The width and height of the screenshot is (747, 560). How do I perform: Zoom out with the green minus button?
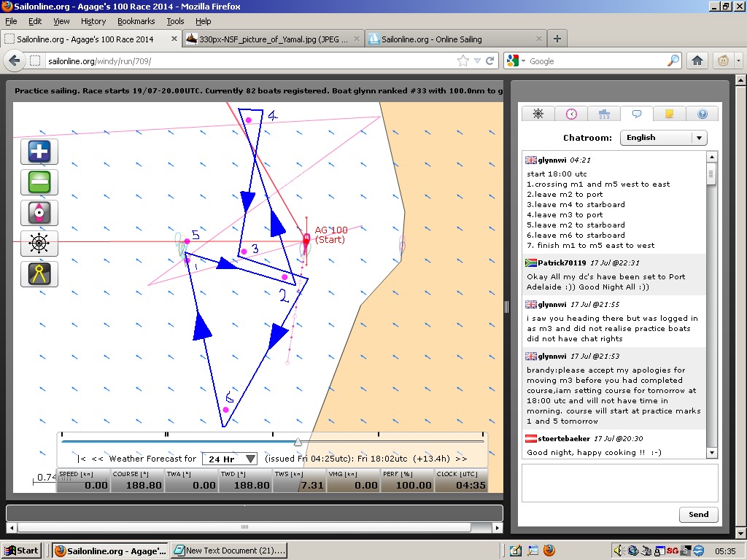[x=39, y=182]
